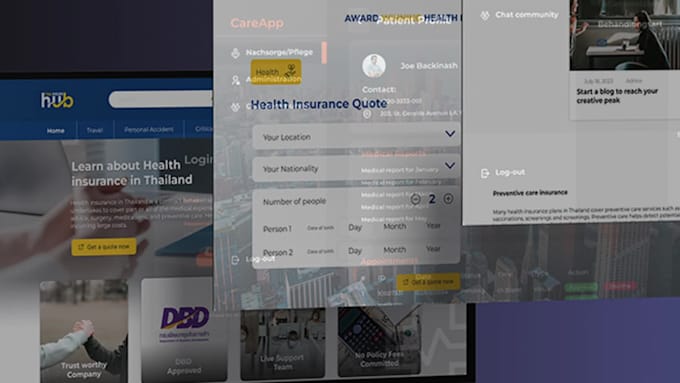Open the Chat community menu item
The height and width of the screenshot is (383, 680).
pos(527,15)
